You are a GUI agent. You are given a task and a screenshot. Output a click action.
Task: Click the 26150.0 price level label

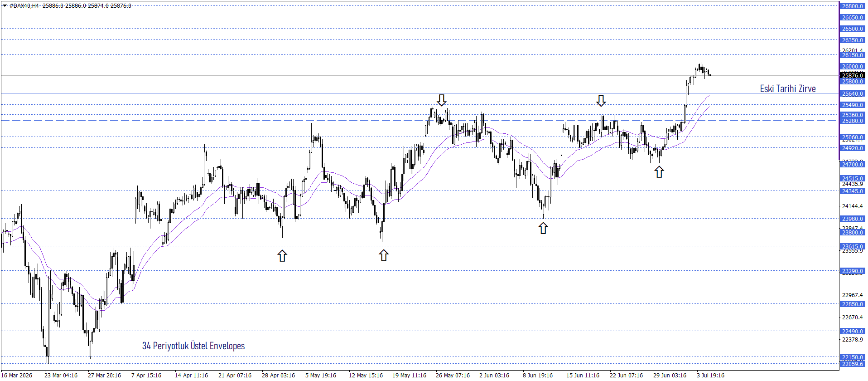(853, 55)
